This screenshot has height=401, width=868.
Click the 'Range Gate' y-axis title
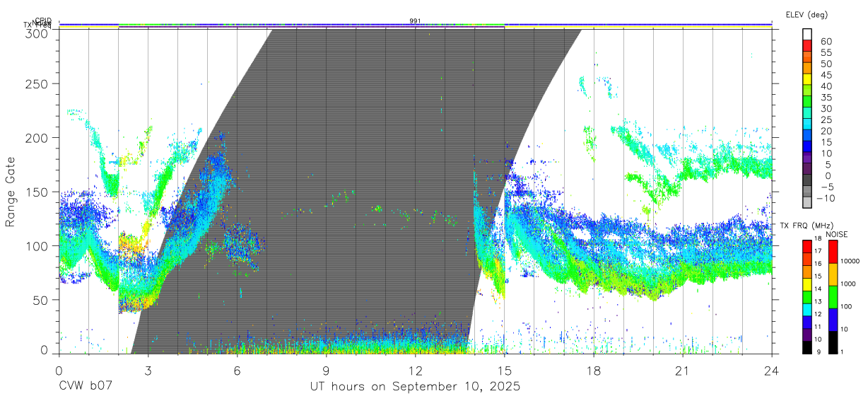[x=11, y=192]
